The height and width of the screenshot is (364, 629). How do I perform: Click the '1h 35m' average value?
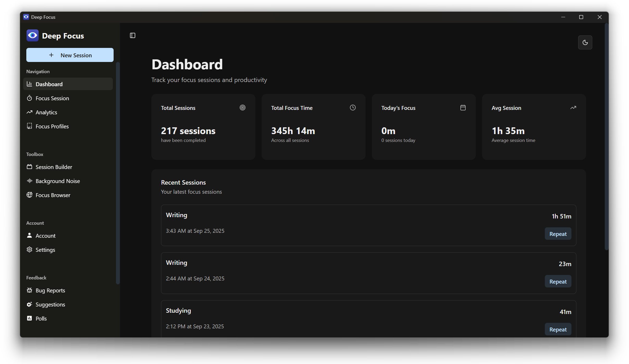click(508, 131)
